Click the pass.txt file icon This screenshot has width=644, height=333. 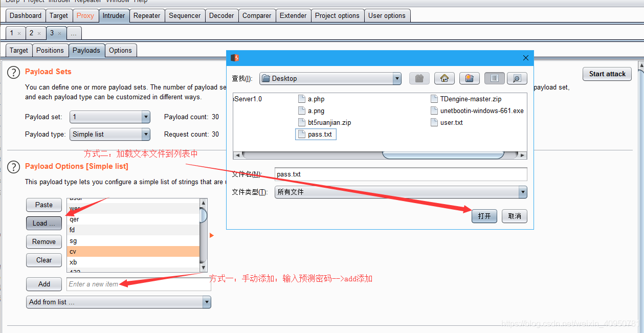[x=302, y=134]
